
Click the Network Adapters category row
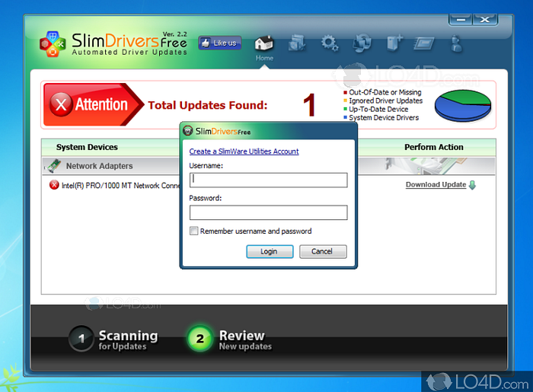269,166
